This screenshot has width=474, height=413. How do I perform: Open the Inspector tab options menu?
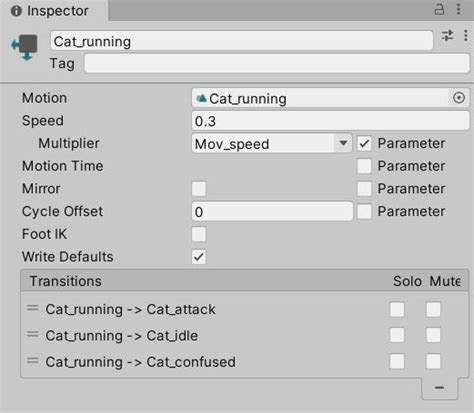459,9
